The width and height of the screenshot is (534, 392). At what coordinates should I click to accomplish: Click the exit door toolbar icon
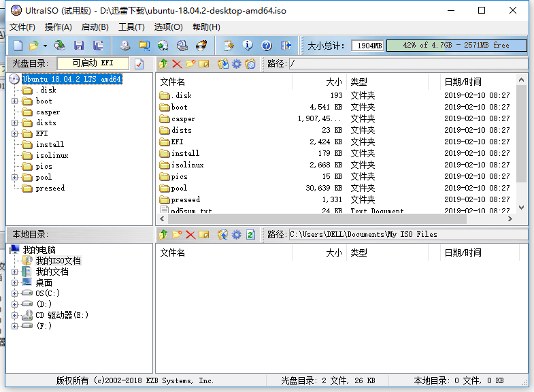(x=286, y=46)
